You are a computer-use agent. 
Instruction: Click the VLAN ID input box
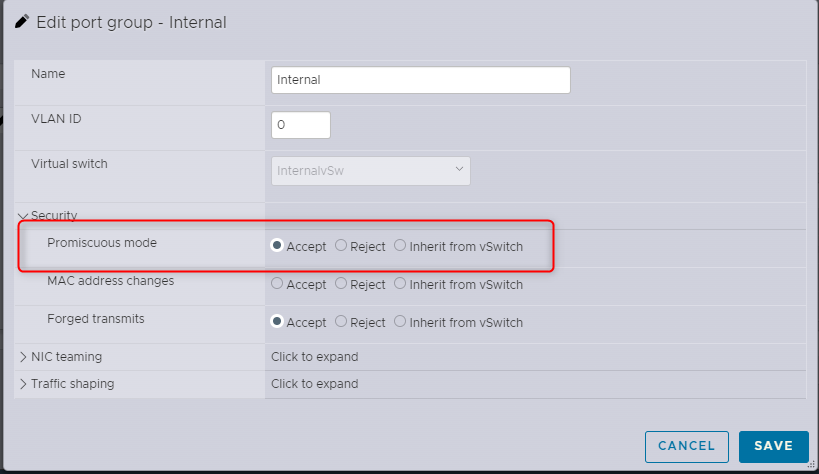pyautogui.click(x=300, y=125)
